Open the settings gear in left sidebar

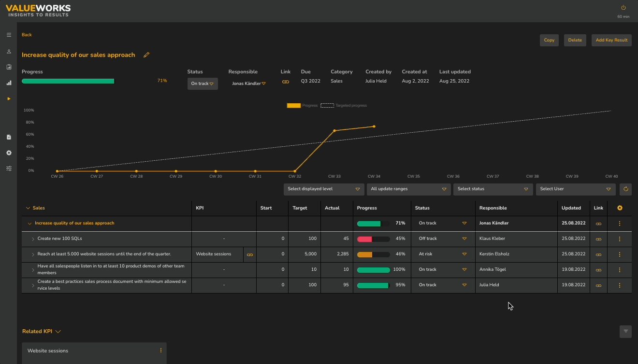pos(9,153)
